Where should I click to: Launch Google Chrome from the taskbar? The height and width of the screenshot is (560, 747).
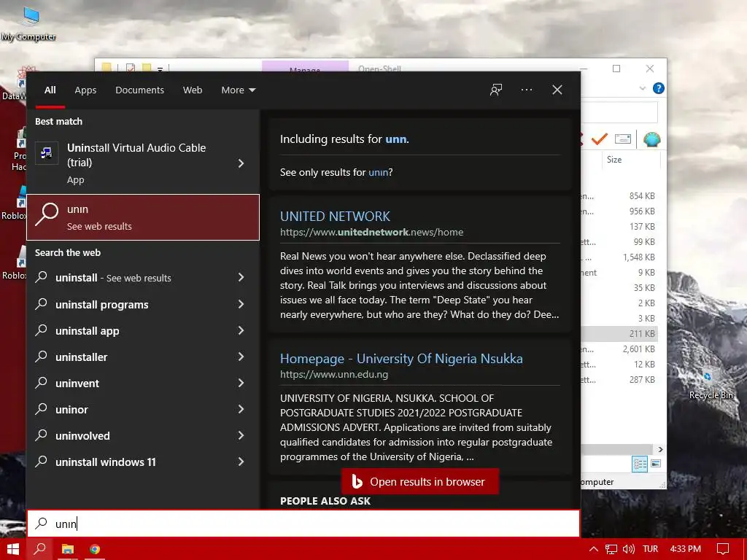(x=95, y=549)
